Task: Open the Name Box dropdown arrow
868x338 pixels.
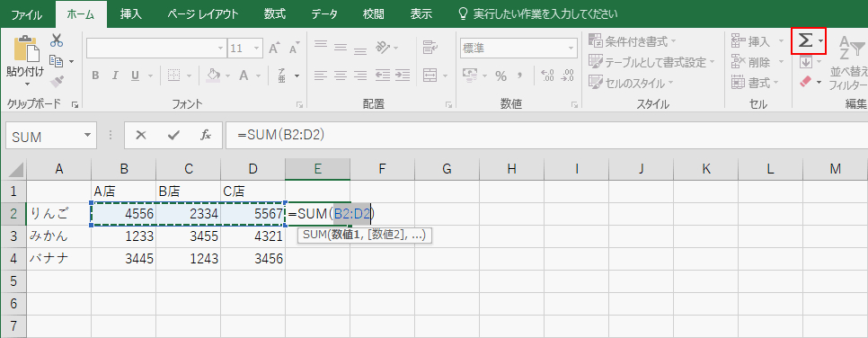Action: [x=87, y=135]
